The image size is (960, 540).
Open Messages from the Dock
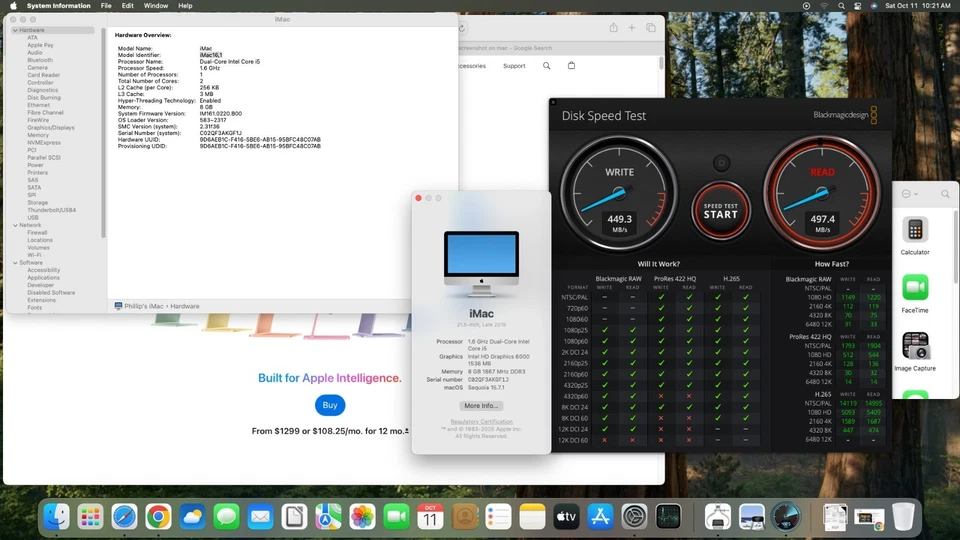(x=226, y=517)
